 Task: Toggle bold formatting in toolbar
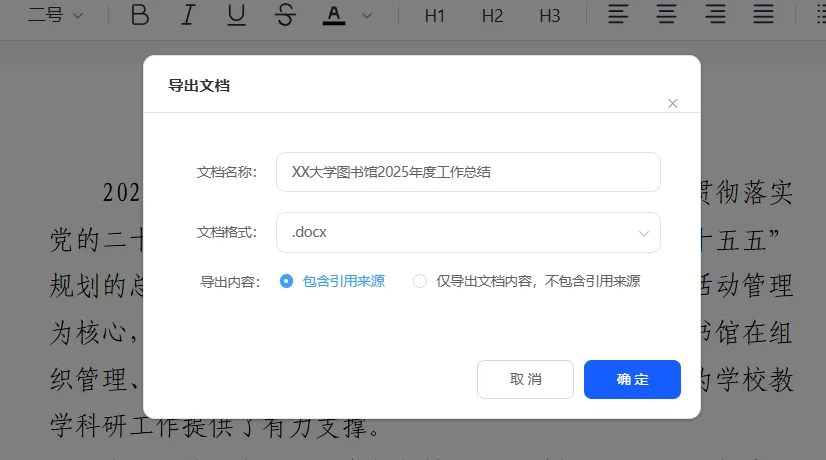point(140,15)
